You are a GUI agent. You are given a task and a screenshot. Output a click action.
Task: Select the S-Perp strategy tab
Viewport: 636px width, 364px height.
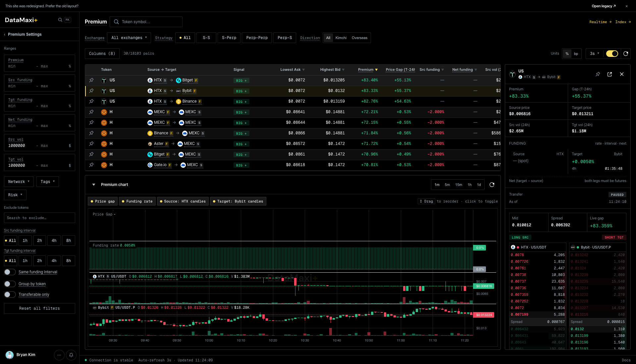(x=229, y=38)
